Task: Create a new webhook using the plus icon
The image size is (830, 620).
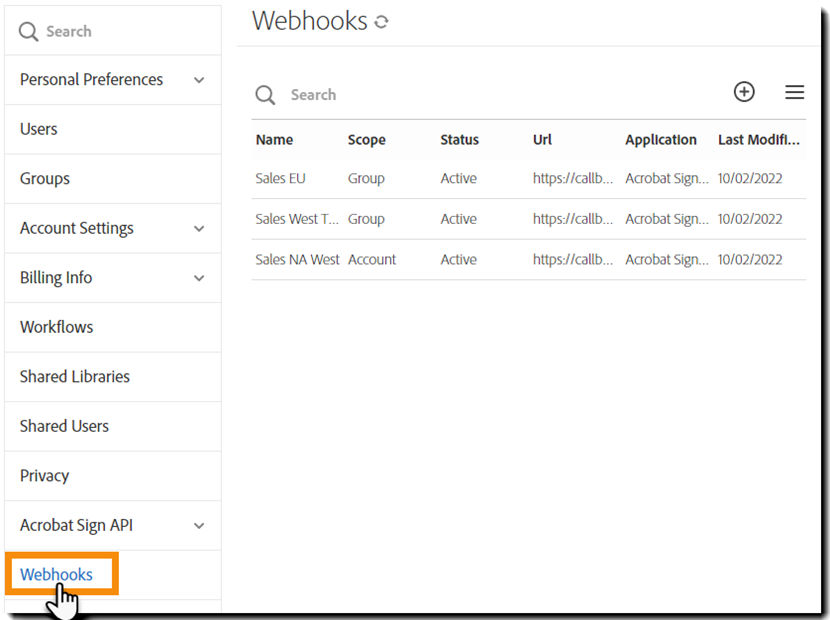Action: tap(744, 91)
